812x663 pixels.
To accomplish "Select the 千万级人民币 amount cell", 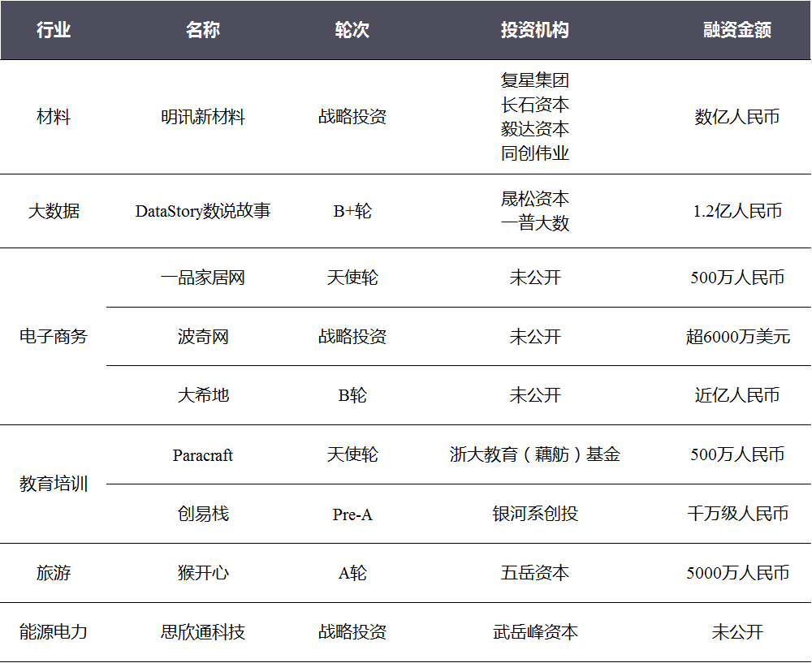I will coord(737,514).
